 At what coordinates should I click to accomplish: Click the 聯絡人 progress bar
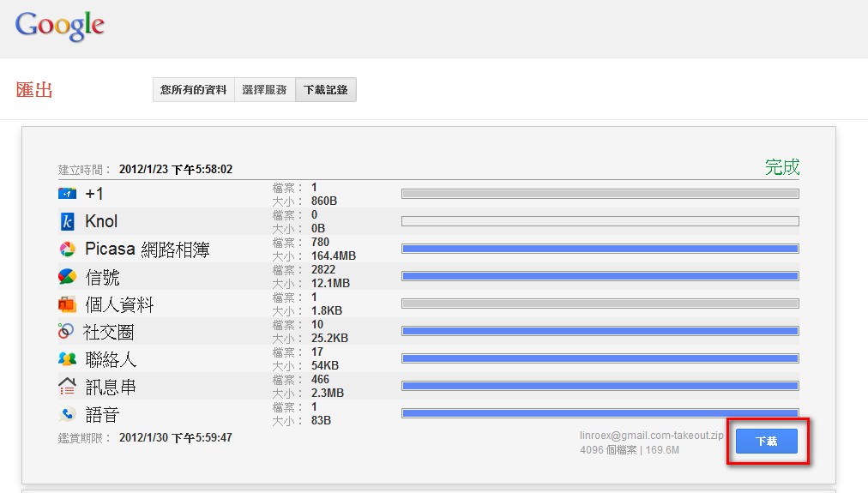[x=600, y=358]
